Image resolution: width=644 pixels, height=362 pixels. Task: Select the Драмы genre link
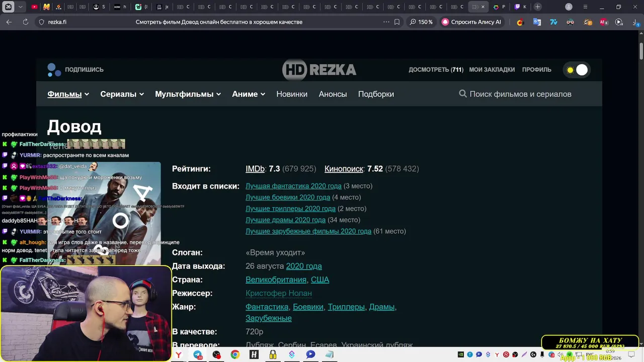point(382,307)
